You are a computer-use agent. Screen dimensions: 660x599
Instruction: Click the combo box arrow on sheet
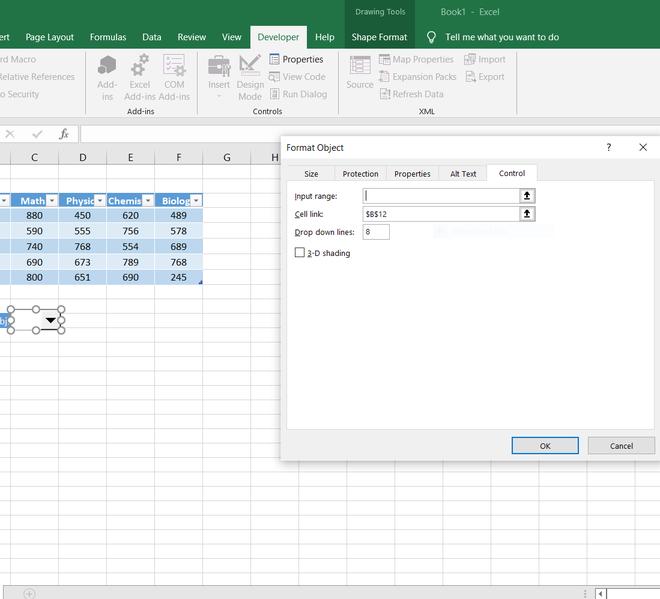[50, 321]
